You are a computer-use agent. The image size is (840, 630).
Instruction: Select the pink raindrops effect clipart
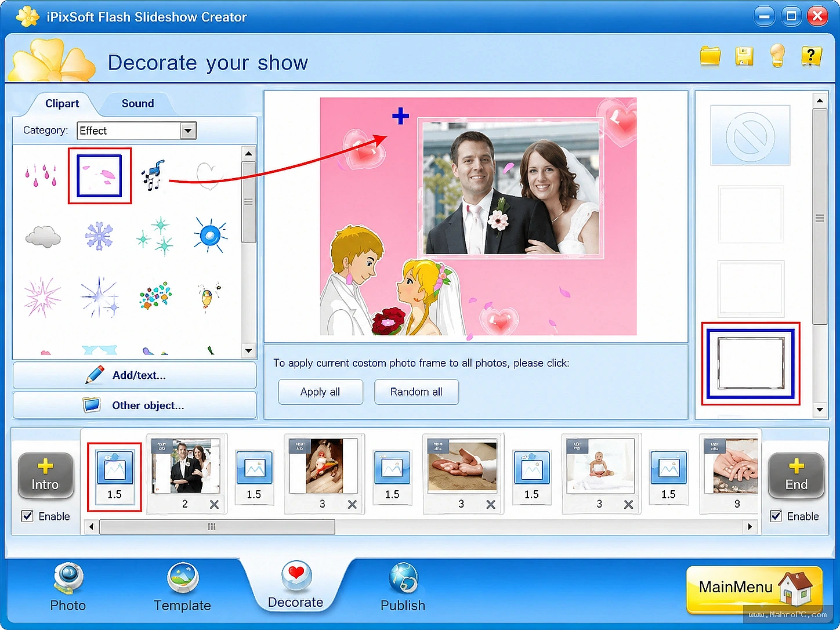pos(41,176)
